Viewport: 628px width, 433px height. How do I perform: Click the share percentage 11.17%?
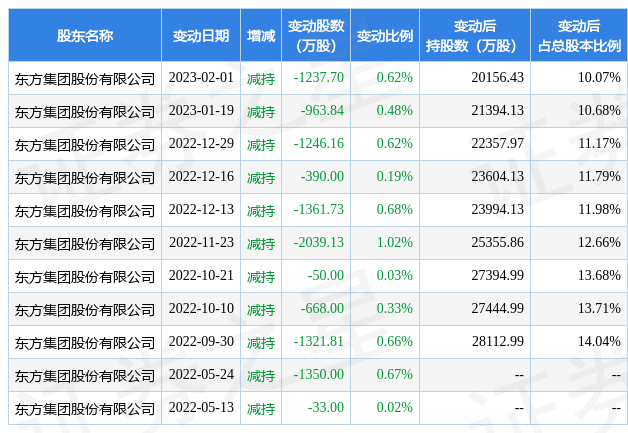[599, 143]
